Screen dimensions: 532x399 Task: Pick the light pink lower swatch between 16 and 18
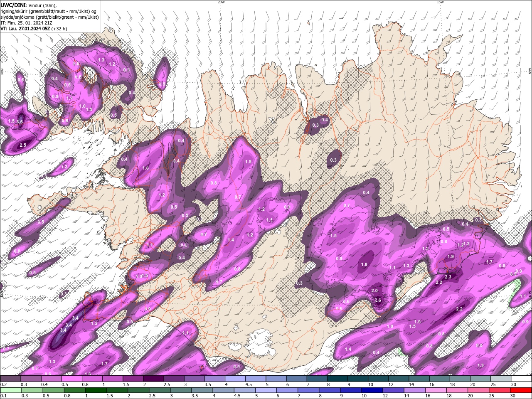[x=436, y=390]
